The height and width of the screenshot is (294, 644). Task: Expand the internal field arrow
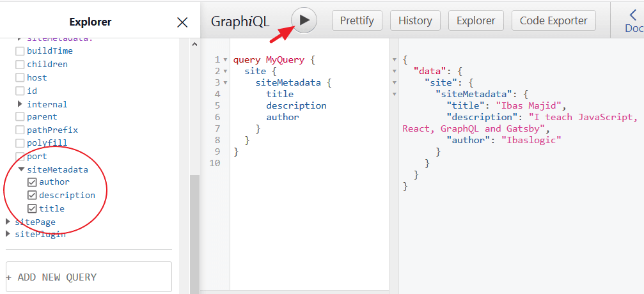pyautogui.click(x=20, y=104)
